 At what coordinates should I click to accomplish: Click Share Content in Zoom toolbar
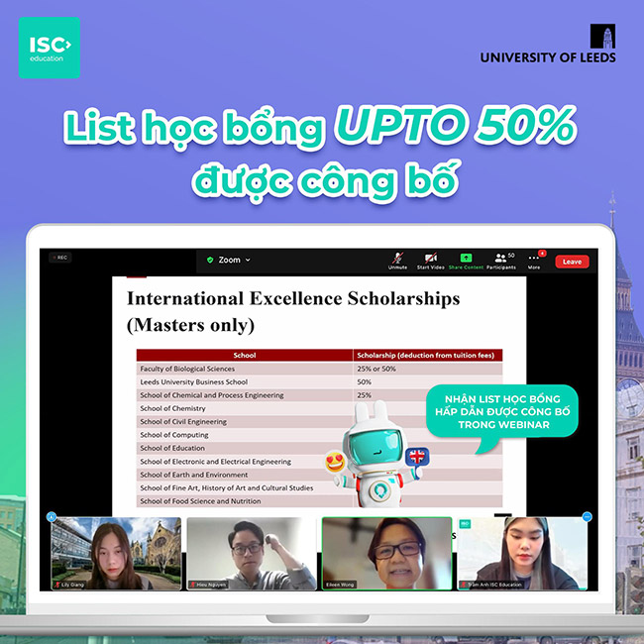[x=466, y=261]
